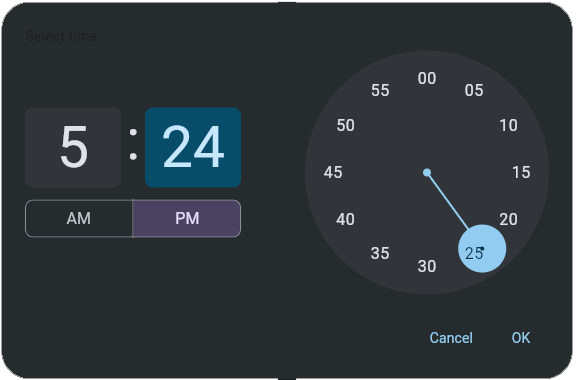Choose 05 minutes on the dial

coord(474,90)
